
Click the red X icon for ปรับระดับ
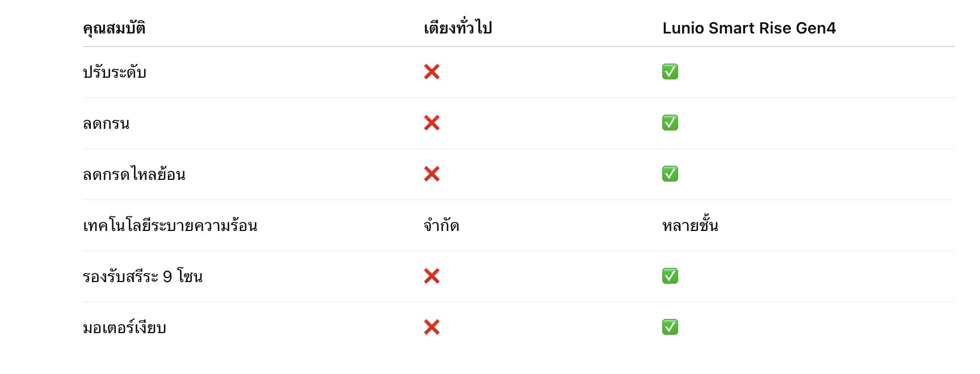coord(431,72)
